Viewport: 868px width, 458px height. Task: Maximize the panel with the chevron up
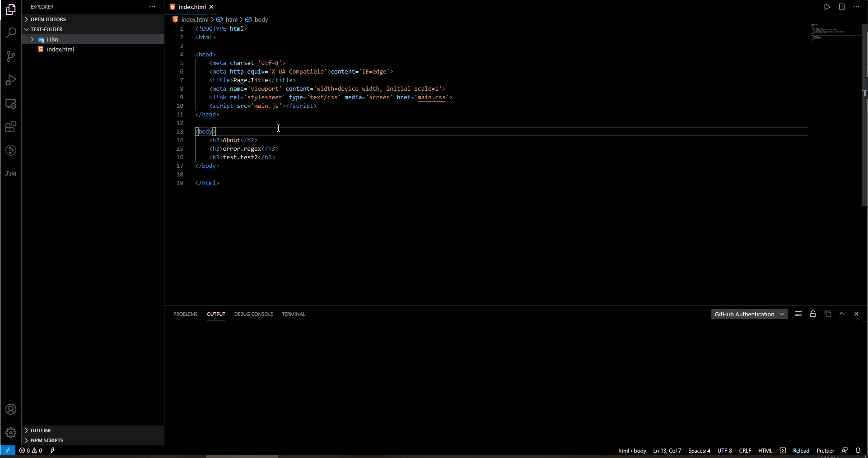pos(842,314)
